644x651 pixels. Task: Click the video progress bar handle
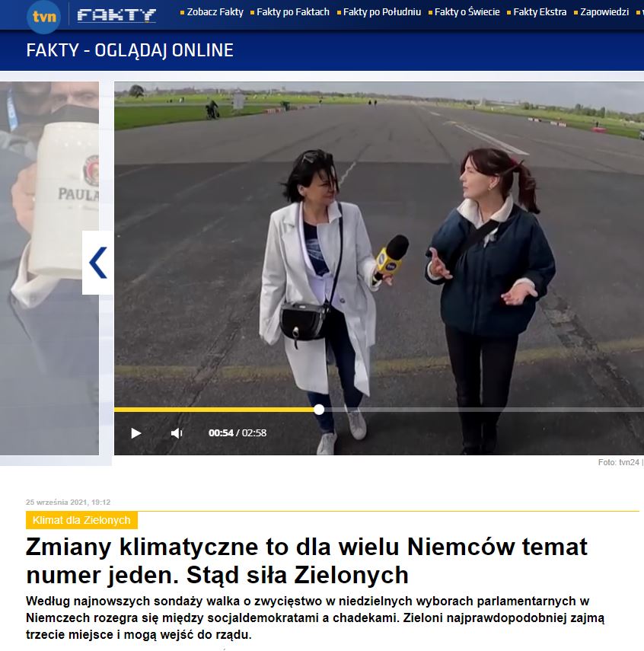click(x=319, y=410)
